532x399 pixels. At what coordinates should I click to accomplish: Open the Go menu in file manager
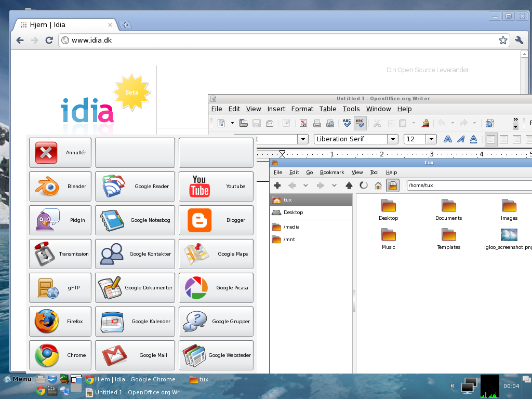[310, 172]
